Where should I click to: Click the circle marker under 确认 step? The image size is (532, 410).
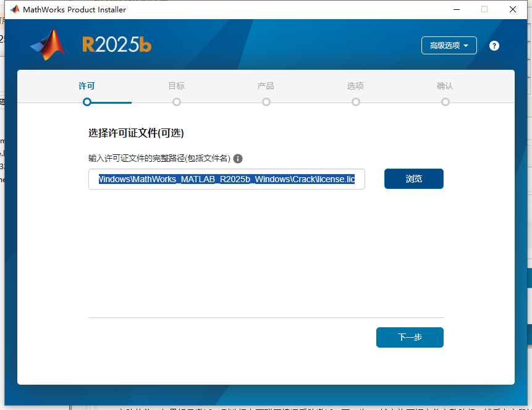[445, 102]
